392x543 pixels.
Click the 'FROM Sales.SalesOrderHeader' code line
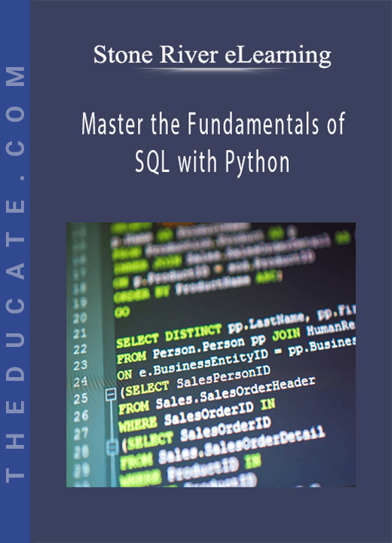(217, 395)
